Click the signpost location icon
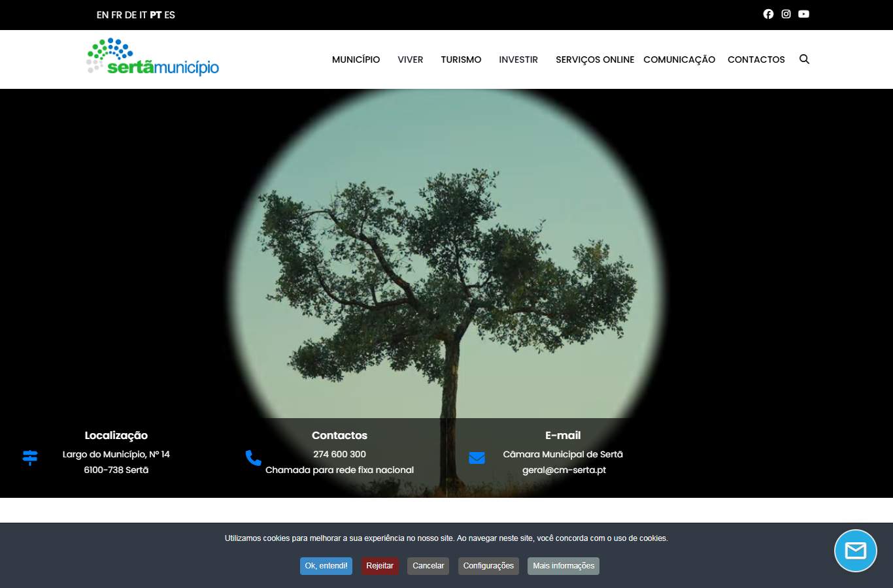Screen dimensions: 893x588 [30, 457]
